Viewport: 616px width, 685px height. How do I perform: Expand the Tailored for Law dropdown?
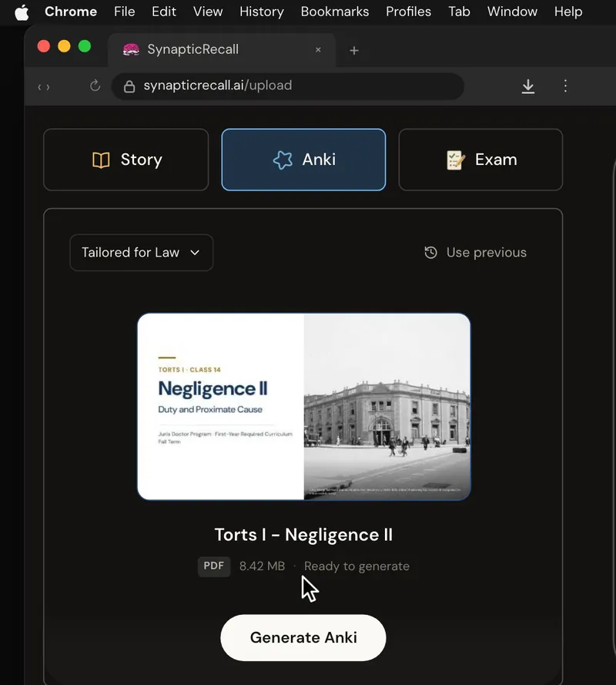tap(142, 253)
